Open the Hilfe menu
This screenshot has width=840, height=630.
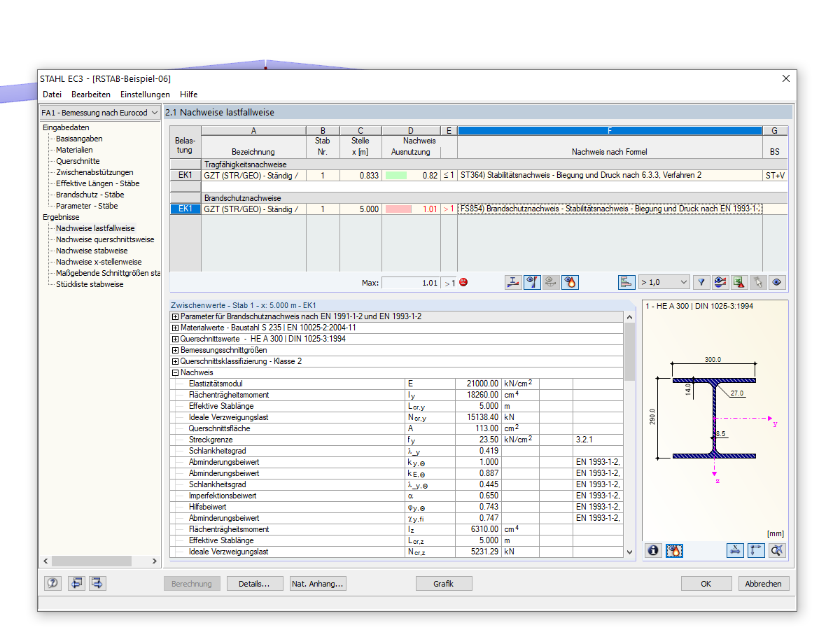[x=188, y=94]
